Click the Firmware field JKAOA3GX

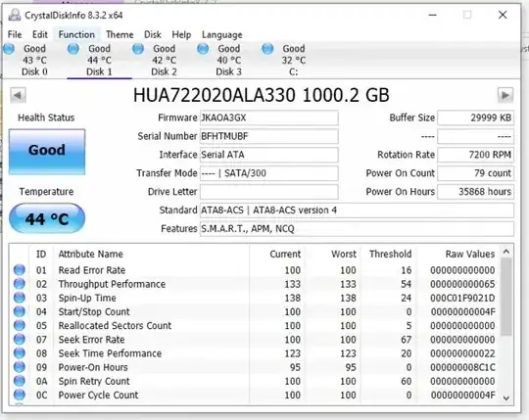[x=268, y=117]
